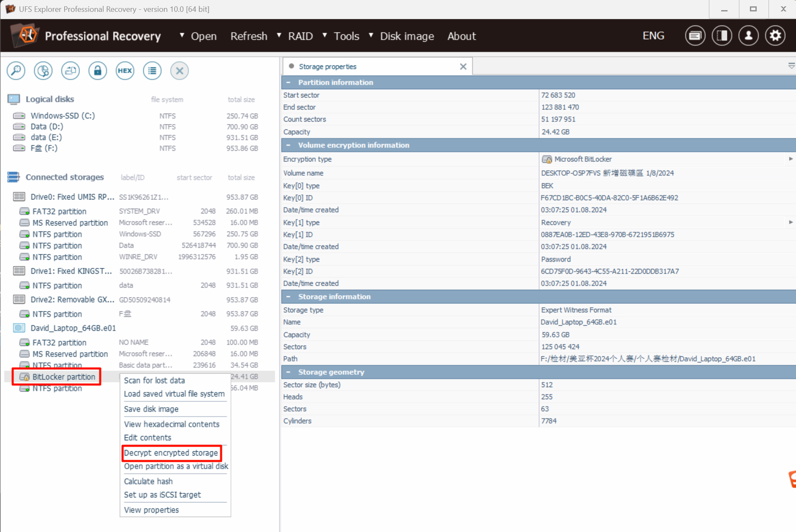Screen dimensions: 796x532
Task: Collapse the Volume encryption information section
Action: [288, 145]
